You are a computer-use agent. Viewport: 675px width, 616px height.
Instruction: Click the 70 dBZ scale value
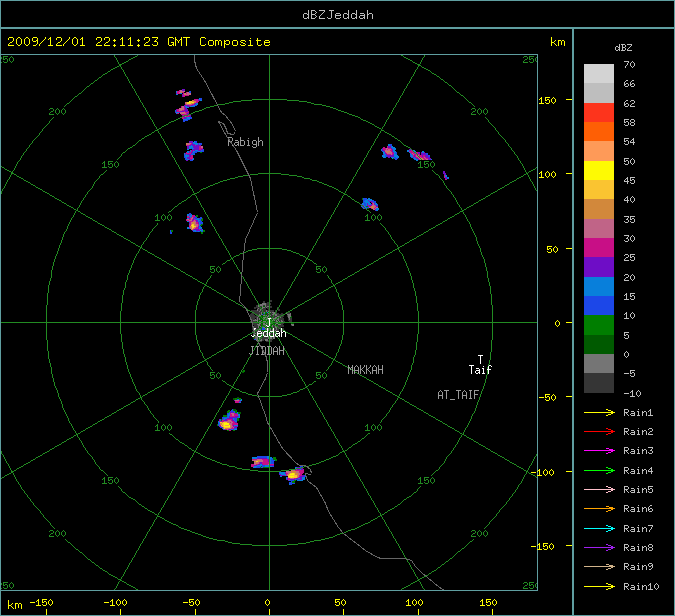pyautogui.click(x=629, y=65)
